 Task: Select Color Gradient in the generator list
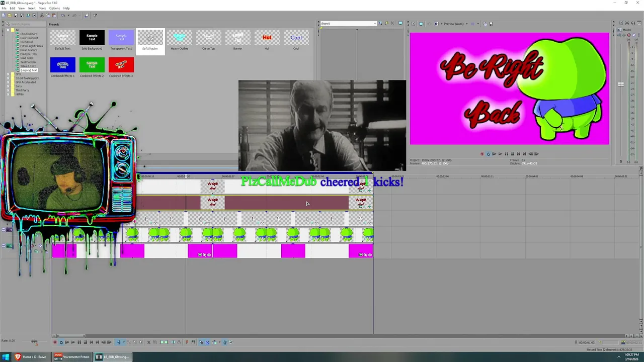[29, 38]
